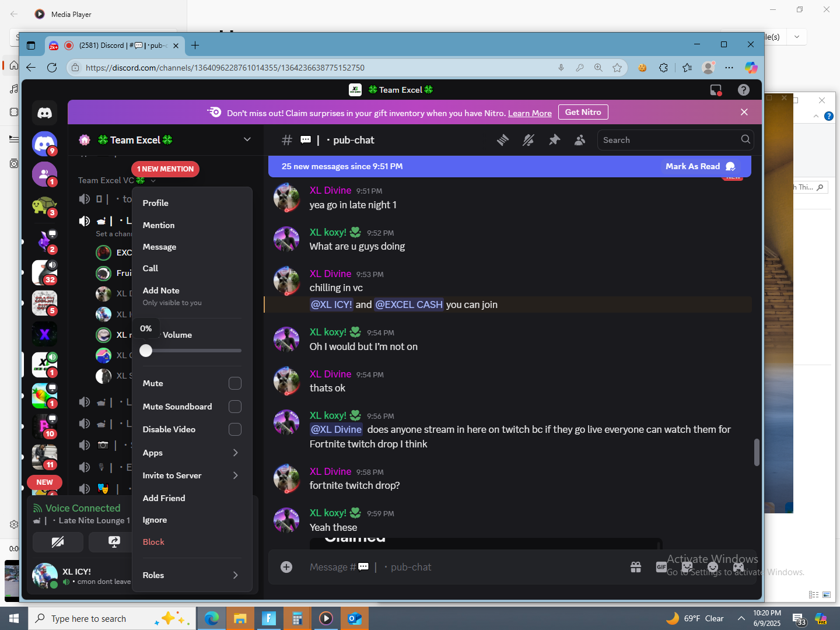This screenshot has height=630, width=840.
Task: Open a new browser tab
Action: coord(195,45)
